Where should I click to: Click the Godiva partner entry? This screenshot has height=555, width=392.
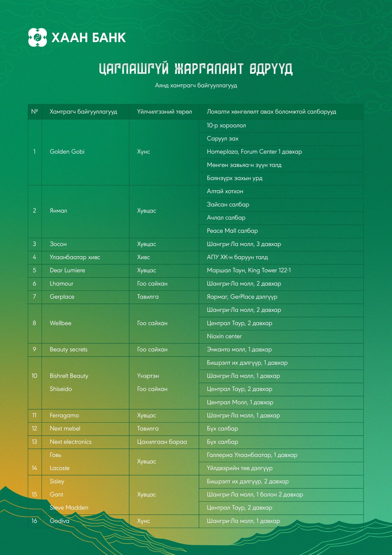point(60,521)
